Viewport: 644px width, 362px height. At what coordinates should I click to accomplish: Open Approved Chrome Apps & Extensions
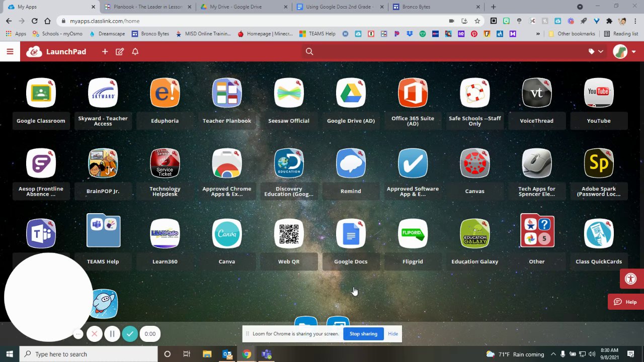click(x=227, y=163)
